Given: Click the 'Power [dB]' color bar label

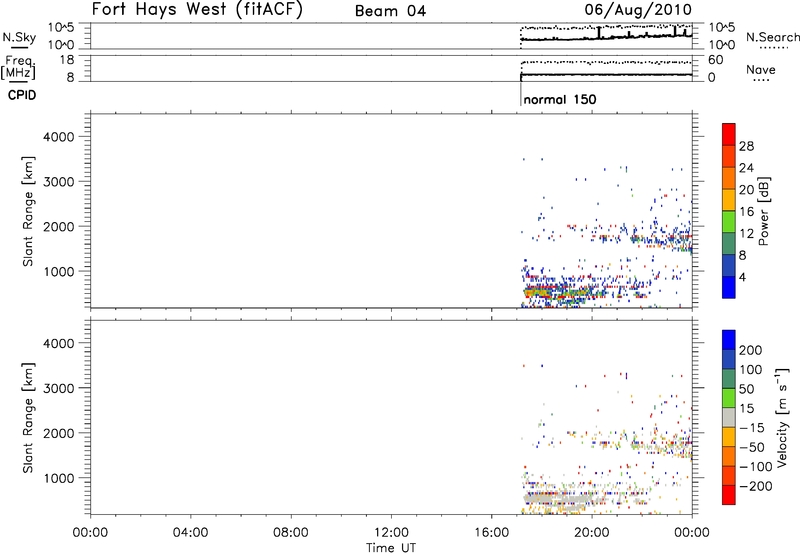Looking at the screenshot, I should click(764, 211).
